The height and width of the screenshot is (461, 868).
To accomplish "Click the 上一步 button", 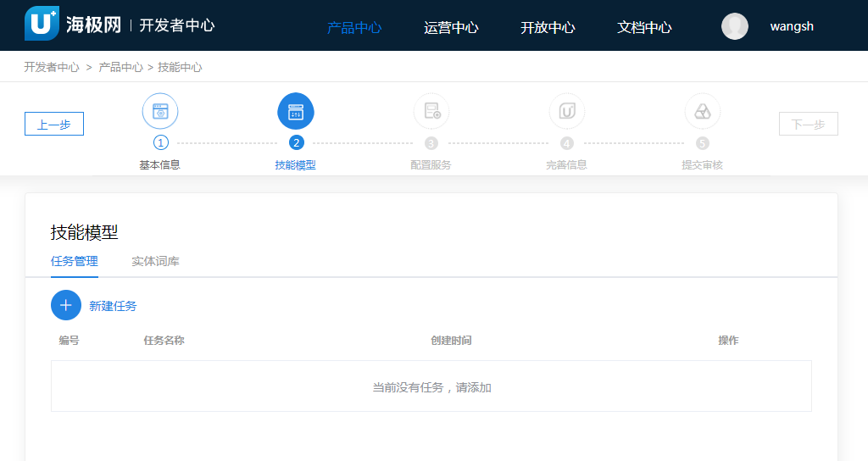I will point(54,125).
